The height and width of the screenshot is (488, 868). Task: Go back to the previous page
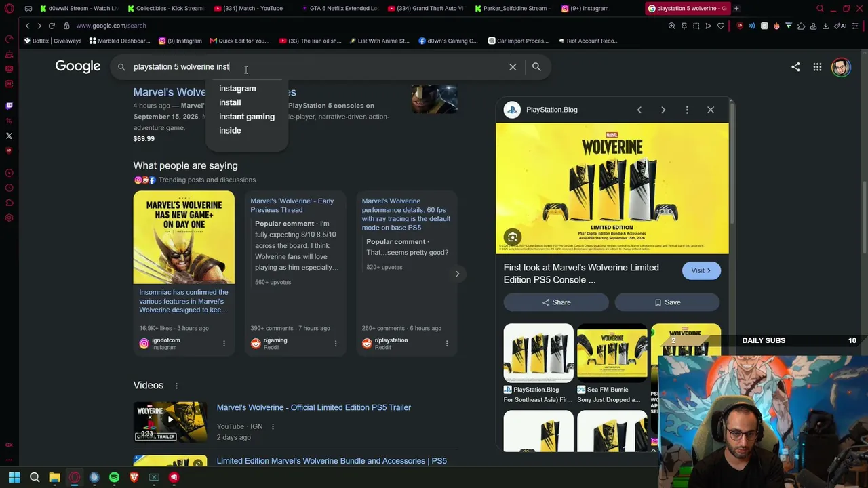(27, 26)
